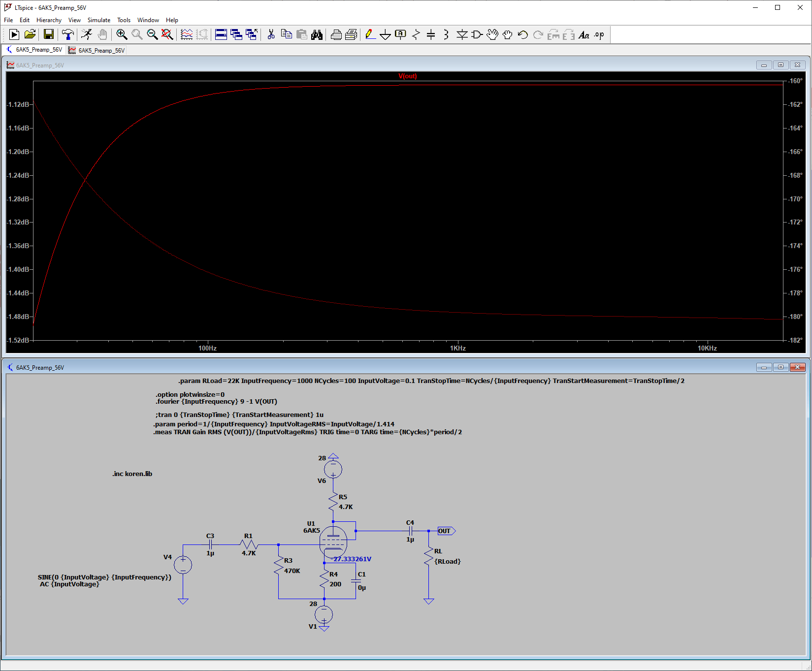
Task: Click the SPICE directive .op icon
Action: click(599, 34)
